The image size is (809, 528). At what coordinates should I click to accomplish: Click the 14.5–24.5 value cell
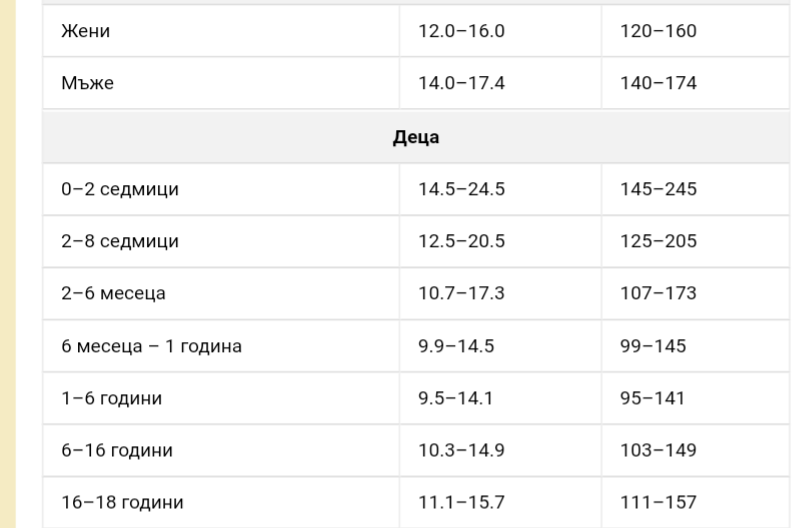point(461,190)
